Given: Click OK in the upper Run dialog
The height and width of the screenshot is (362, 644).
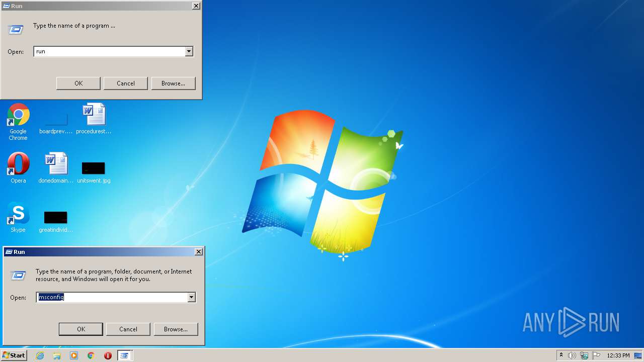Looking at the screenshot, I should [78, 83].
